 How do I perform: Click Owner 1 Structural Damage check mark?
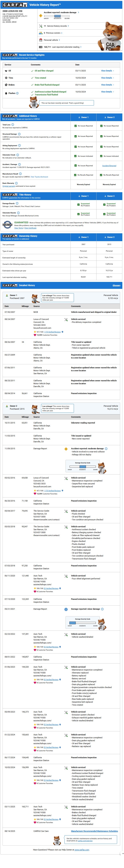pyautogui.click(x=76, y=136)
